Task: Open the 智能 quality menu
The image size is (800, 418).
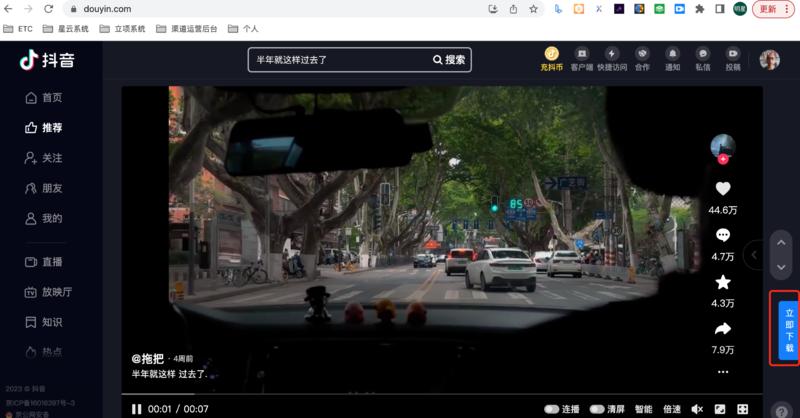Action: pos(643,409)
